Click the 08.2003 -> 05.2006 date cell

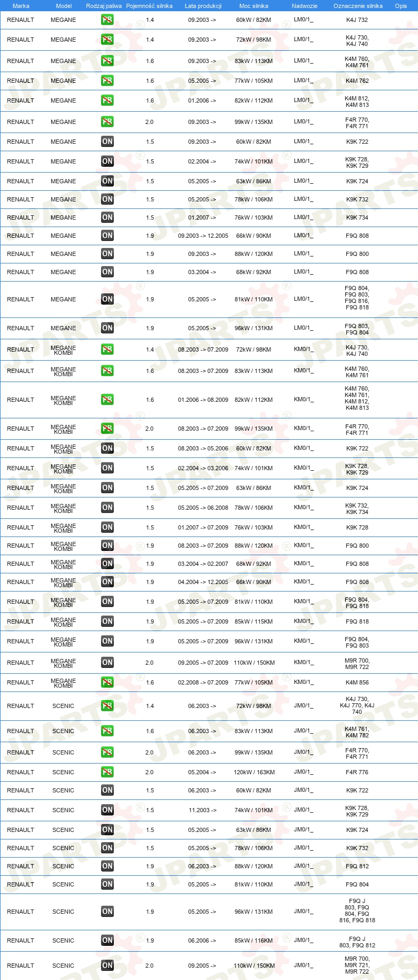[203, 448]
